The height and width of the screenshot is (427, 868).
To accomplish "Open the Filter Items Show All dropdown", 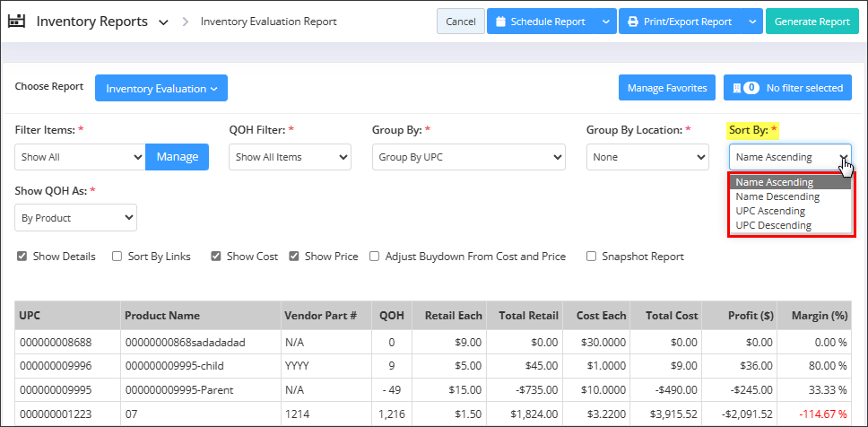I will (x=81, y=157).
